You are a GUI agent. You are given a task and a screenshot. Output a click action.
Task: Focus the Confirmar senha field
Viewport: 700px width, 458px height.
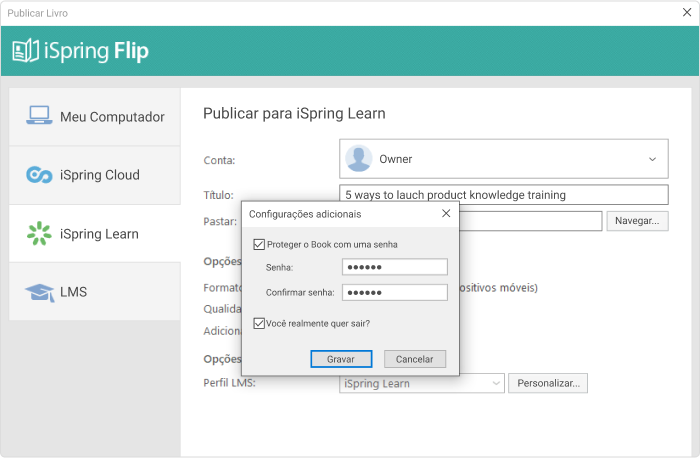click(395, 292)
